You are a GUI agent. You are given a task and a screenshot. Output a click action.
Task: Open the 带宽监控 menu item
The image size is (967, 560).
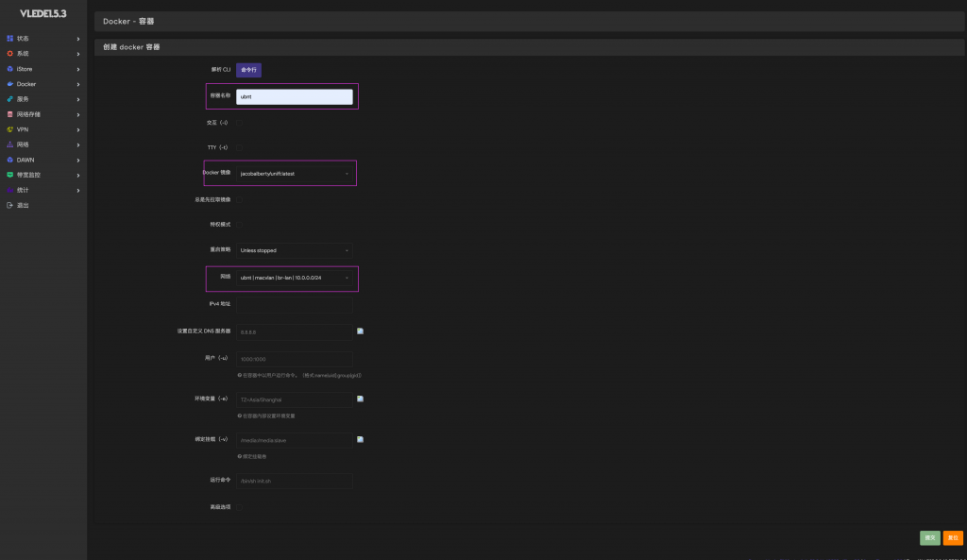(x=43, y=175)
